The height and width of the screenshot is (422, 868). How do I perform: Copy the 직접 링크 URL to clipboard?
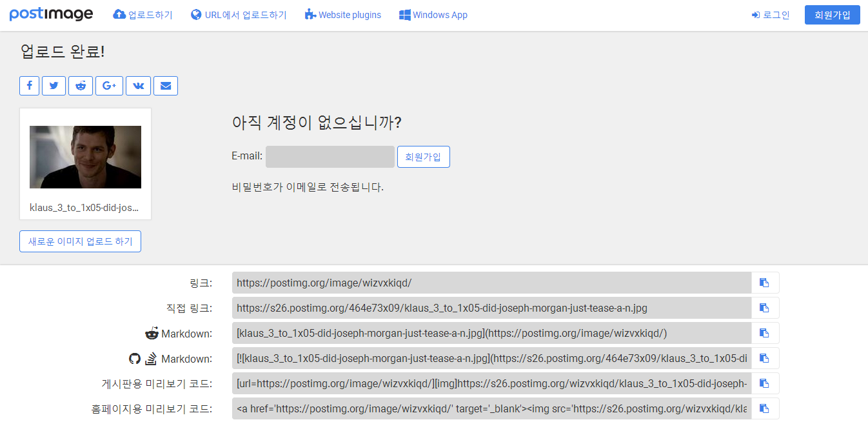pos(765,308)
